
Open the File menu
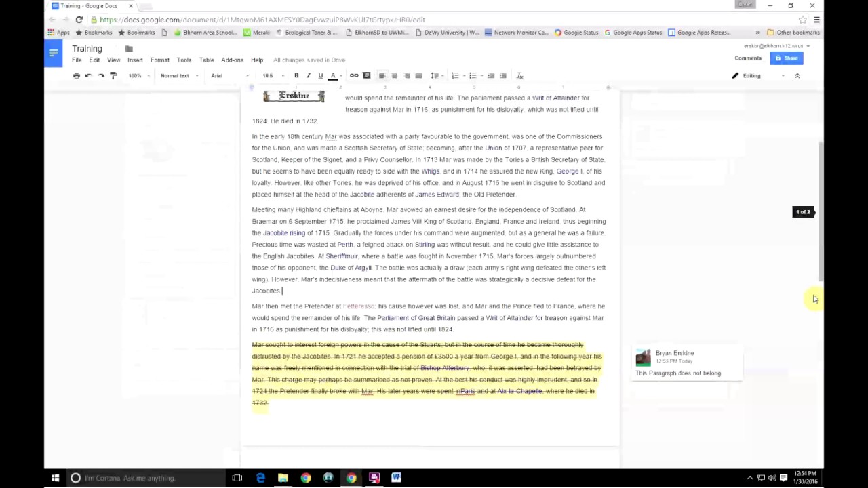77,60
